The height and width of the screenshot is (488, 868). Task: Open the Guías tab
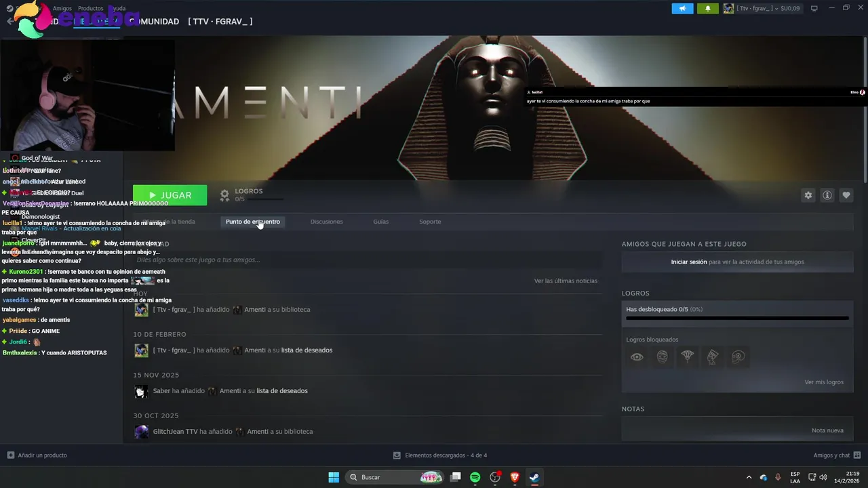click(x=380, y=222)
